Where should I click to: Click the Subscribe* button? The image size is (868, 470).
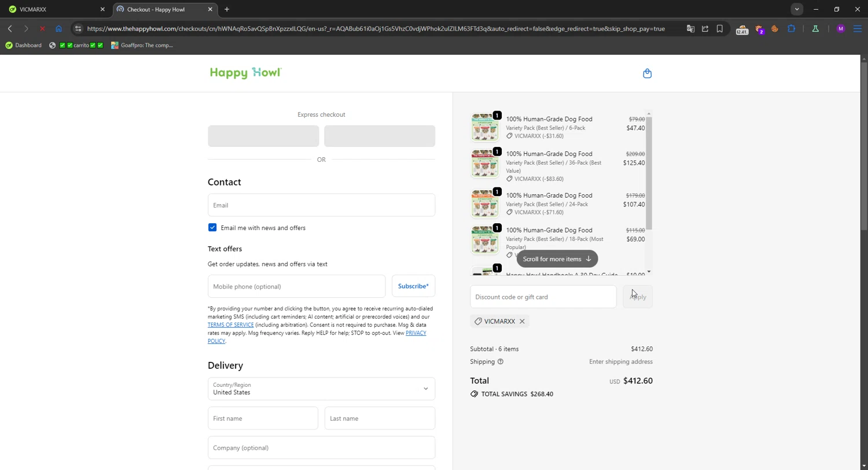pyautogui.click(x=413, y=286)
